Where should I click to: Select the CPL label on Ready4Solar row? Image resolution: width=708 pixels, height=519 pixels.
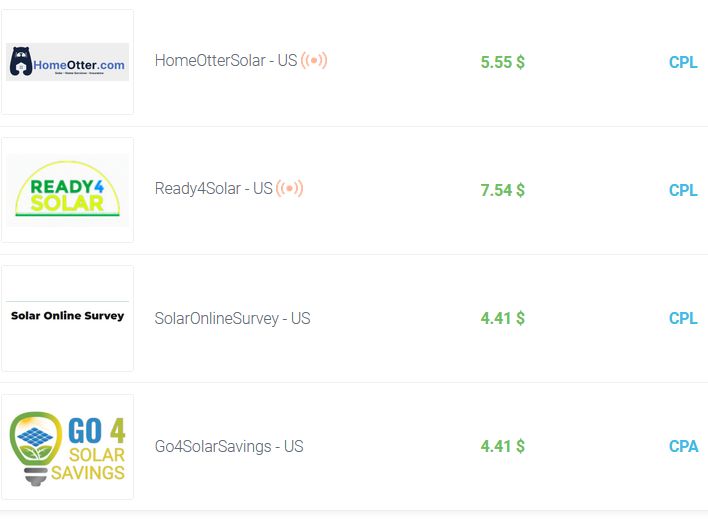pos(683,190)
